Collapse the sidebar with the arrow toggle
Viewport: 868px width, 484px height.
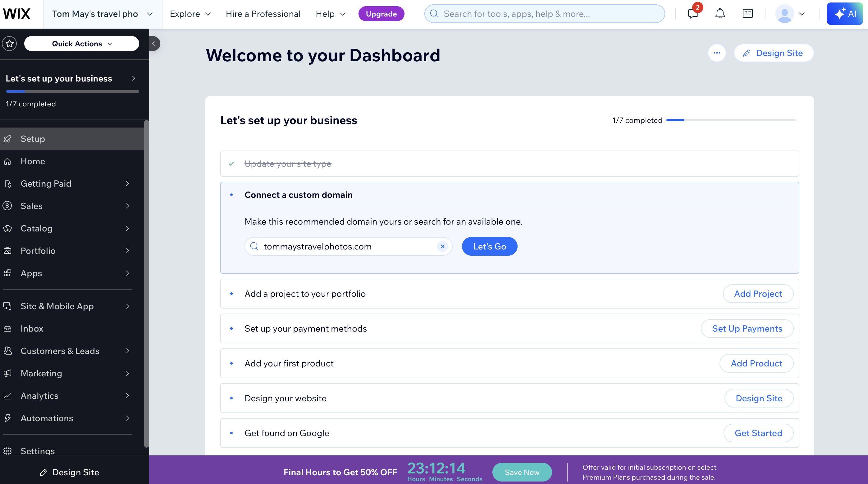click(x=154, y=44)
